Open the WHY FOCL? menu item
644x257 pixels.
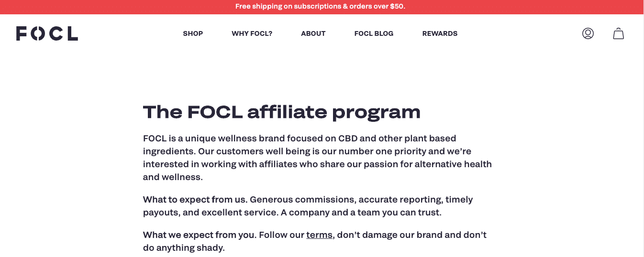tap(252, 33)
